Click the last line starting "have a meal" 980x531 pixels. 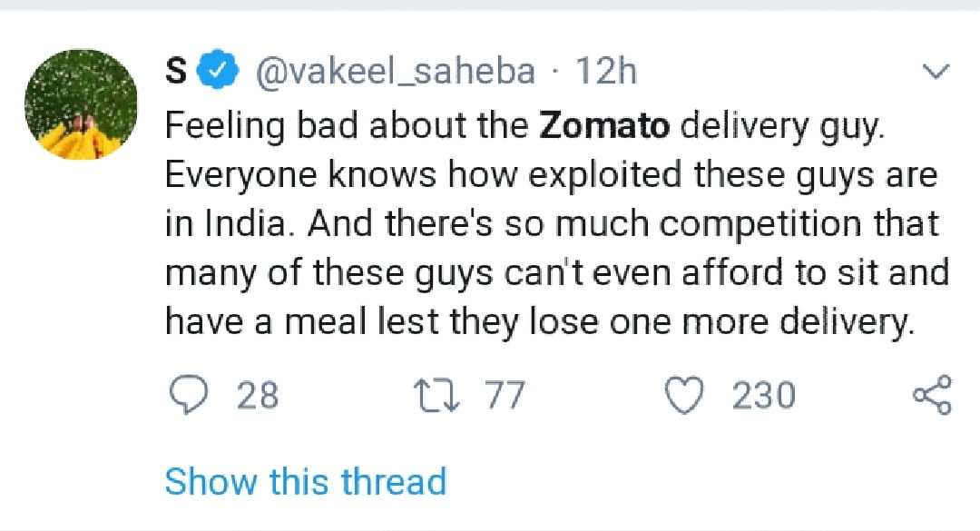[538, 322]
